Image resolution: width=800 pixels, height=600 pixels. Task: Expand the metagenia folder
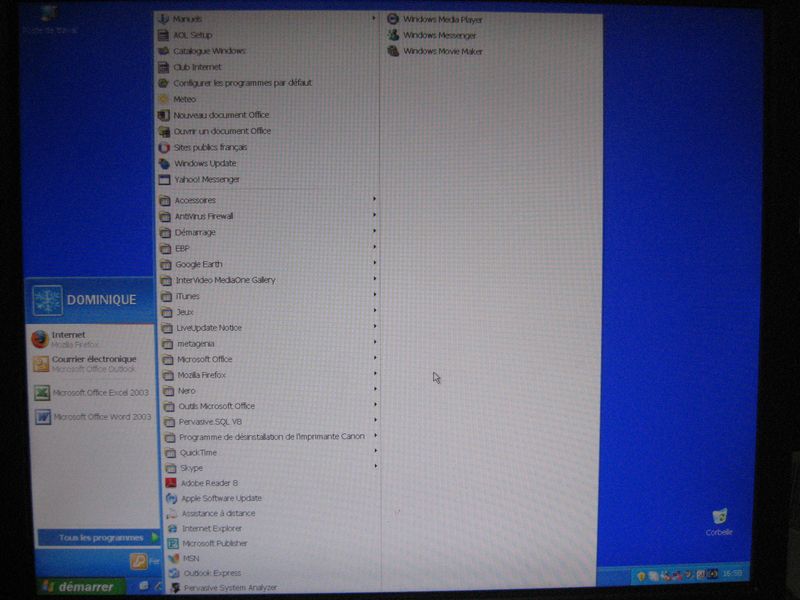(270, 343)
